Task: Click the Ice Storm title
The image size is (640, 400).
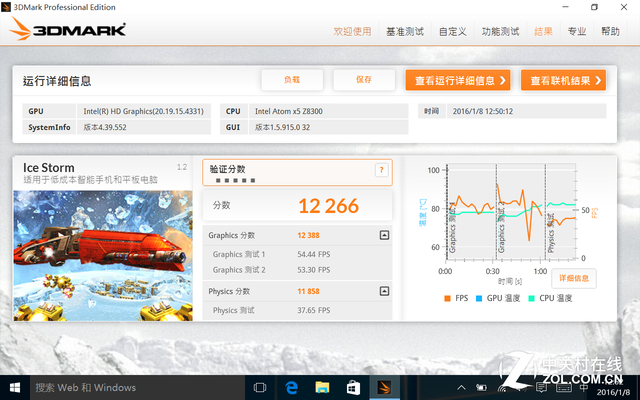Action: [49, 168]
